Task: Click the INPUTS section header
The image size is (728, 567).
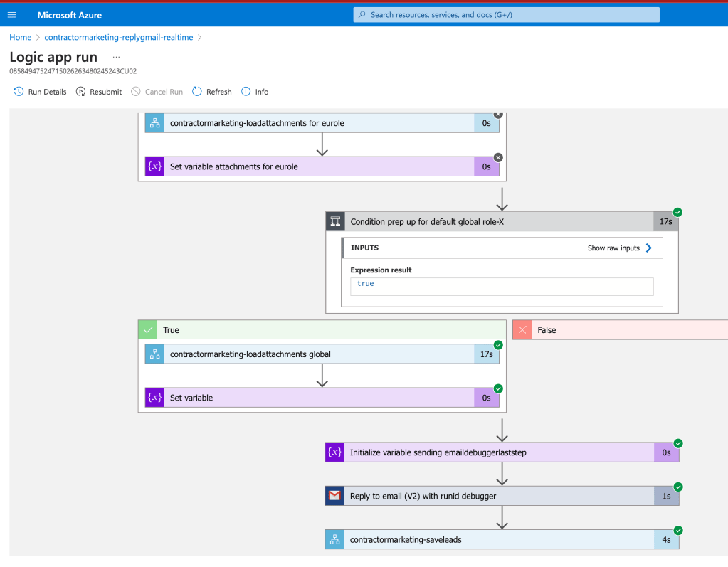Action: coord(502,248)
